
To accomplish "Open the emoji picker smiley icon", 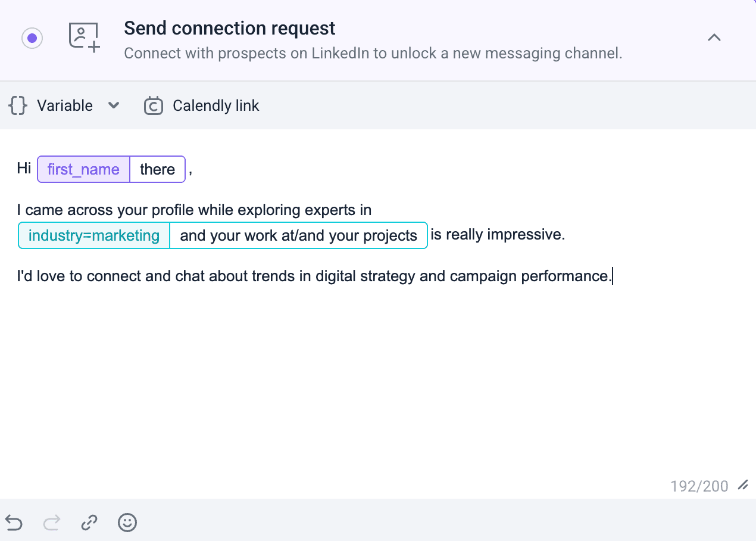I will [x=127, y=523].
